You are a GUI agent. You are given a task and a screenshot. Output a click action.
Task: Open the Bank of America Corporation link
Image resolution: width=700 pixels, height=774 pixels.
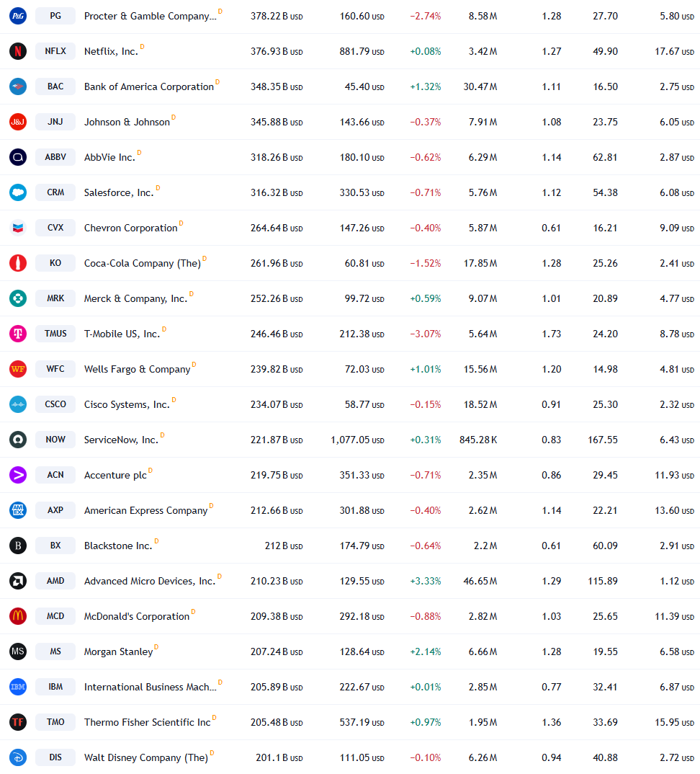[x=149, y=87]
